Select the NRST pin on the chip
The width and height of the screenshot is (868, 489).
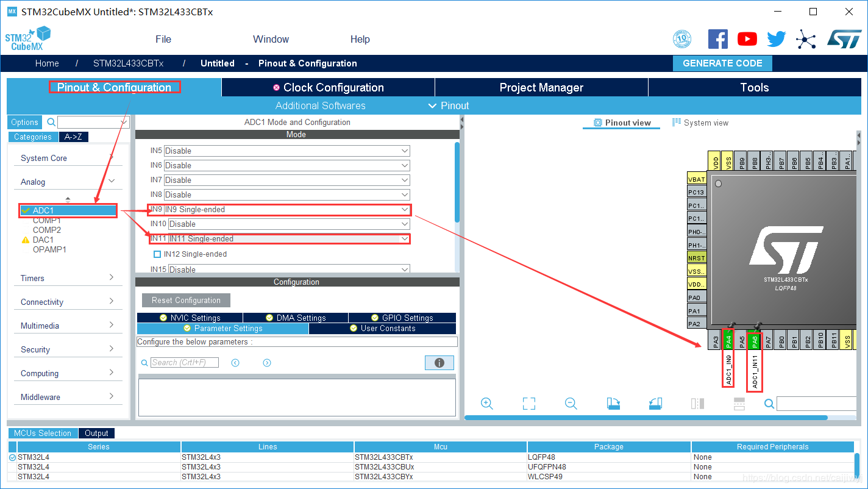point(697,258)
